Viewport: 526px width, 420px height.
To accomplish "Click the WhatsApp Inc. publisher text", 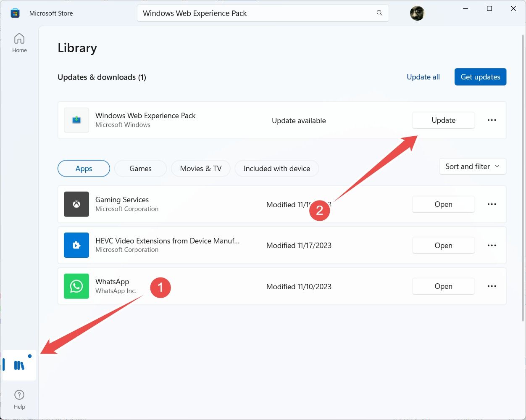I will [116, 291].
